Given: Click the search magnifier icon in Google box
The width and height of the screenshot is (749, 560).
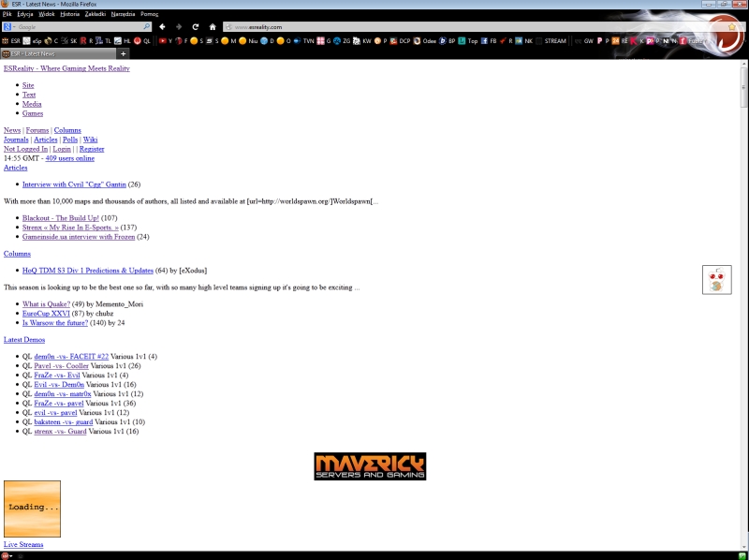Looking at the screenshot, I should [x=144, y=27].
